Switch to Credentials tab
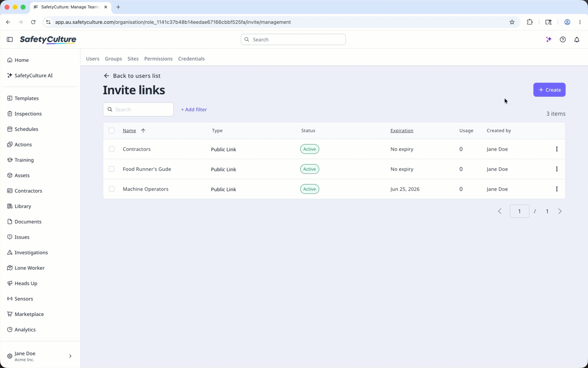This screenshot has width=588, height=368. (x=191, y=59)
